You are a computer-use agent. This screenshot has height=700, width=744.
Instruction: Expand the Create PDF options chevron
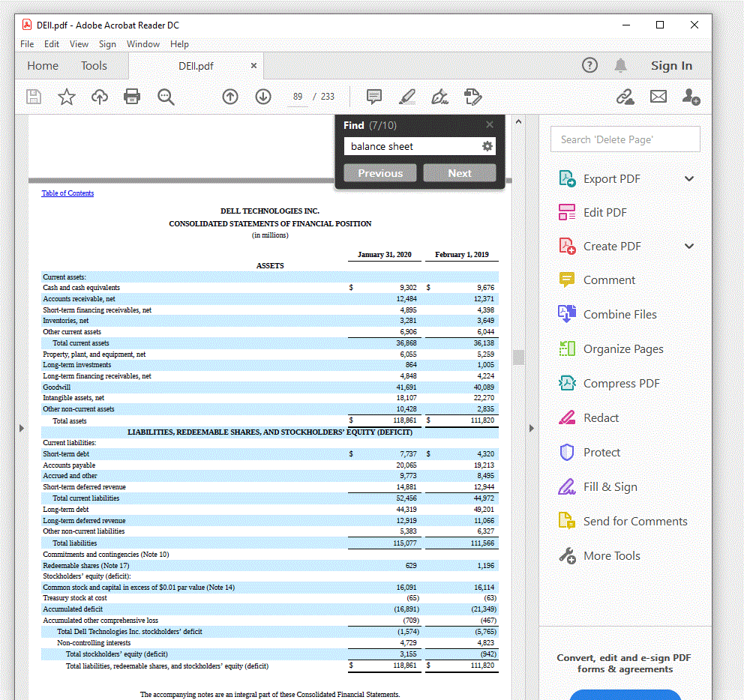tap(688, 246)
